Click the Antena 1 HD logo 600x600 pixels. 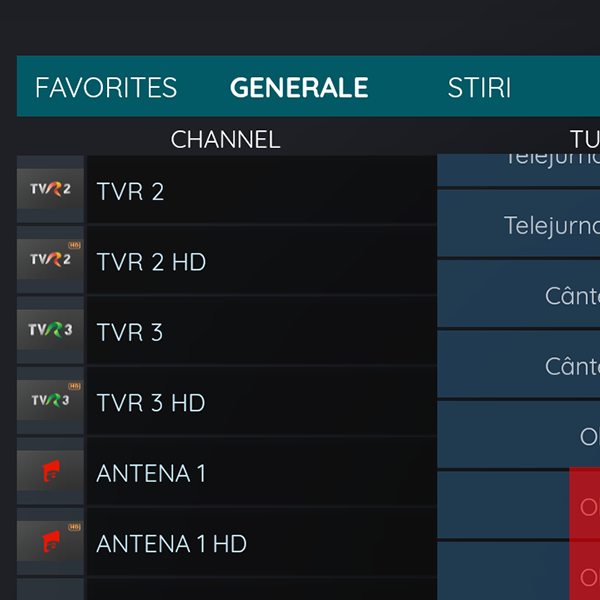point(50,541)
